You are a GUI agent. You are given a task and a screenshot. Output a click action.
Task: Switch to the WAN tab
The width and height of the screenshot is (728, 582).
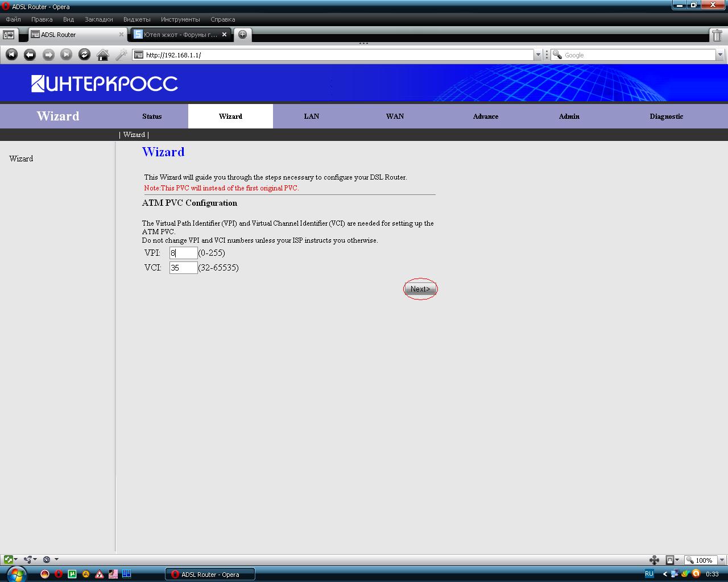click(395, 117)
